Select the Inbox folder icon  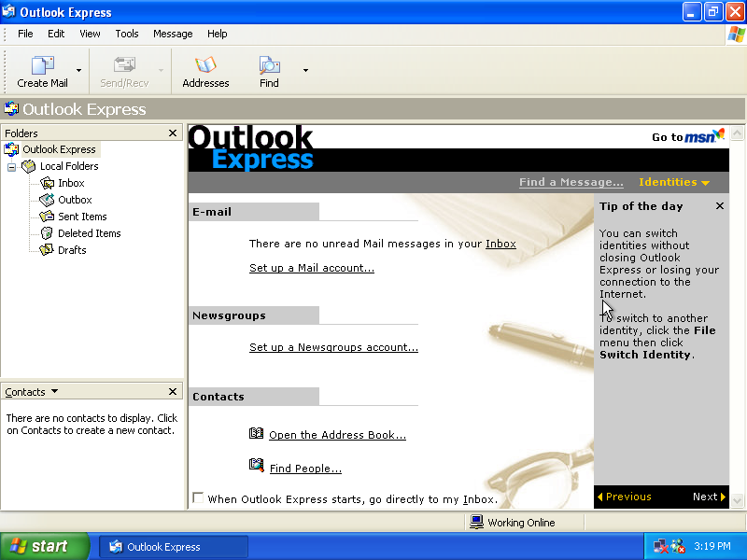[x=48, y=183]
